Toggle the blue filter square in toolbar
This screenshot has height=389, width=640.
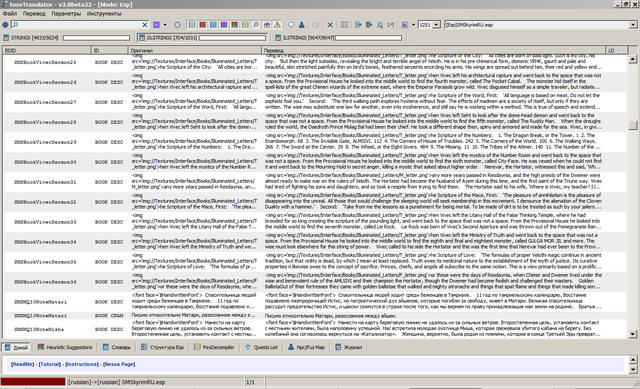213,25
